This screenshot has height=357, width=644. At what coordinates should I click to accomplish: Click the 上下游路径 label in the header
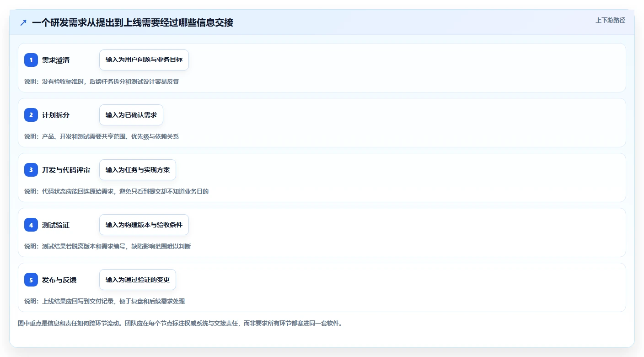[610, 20]
